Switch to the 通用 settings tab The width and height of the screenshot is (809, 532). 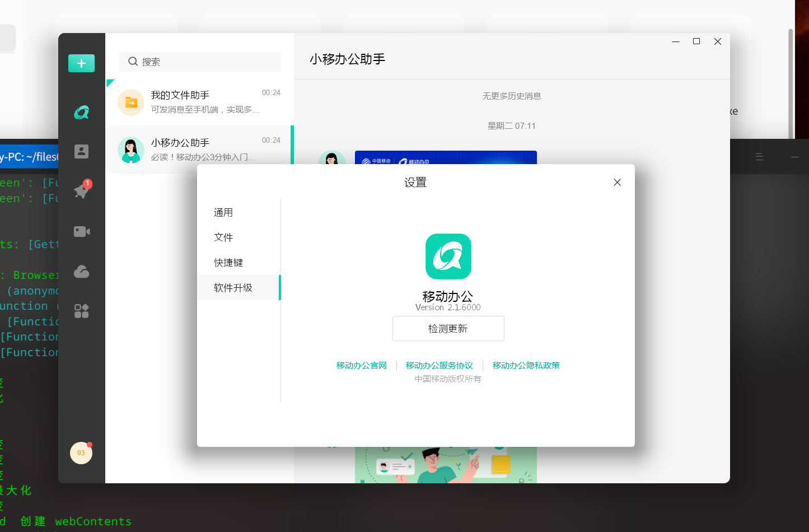(x=223, y=212)
